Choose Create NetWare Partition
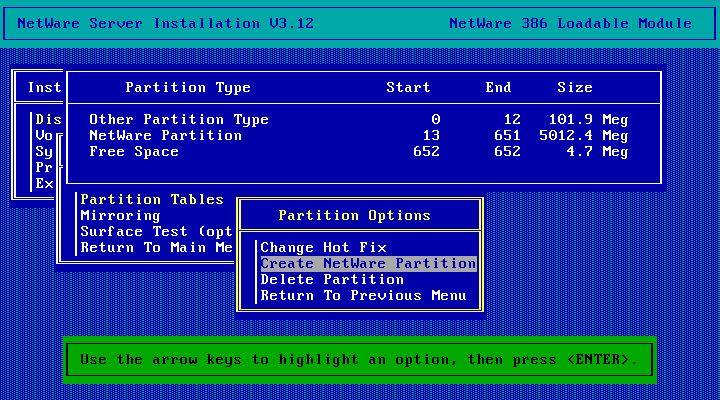The image size is (720, 400). point(368,264)
